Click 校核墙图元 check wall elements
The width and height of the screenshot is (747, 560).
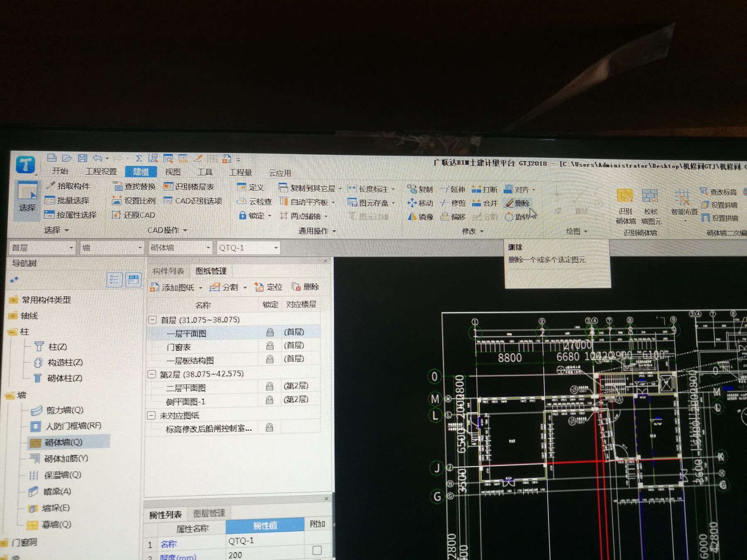650,206
